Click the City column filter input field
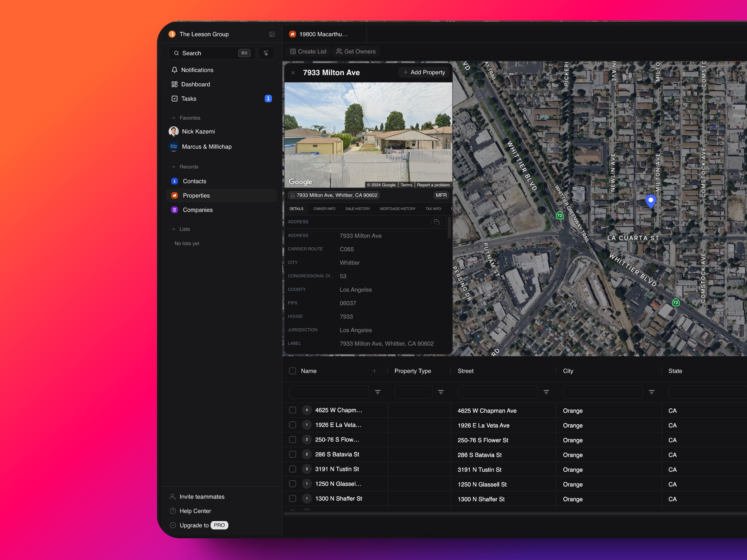Image resolution: width=747 pixels, height=560 pixels. point(602,392)
